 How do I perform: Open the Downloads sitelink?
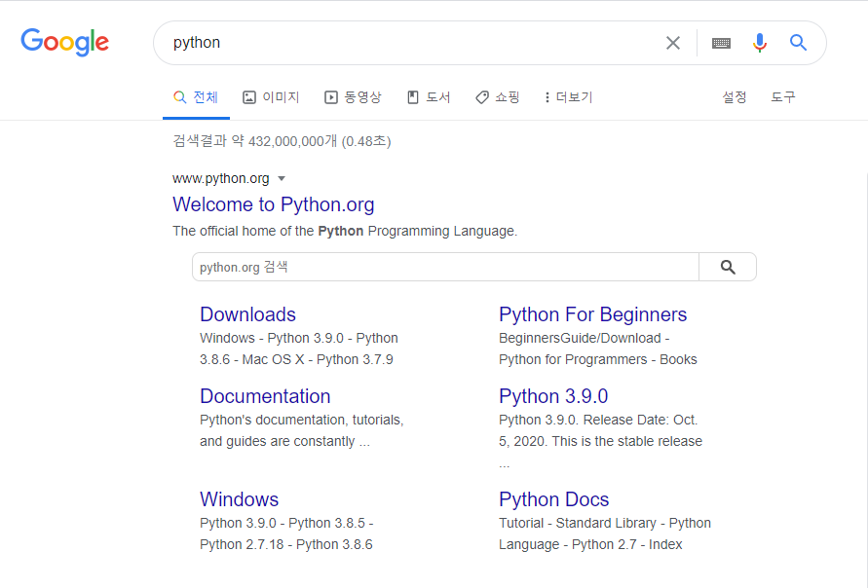248,314
